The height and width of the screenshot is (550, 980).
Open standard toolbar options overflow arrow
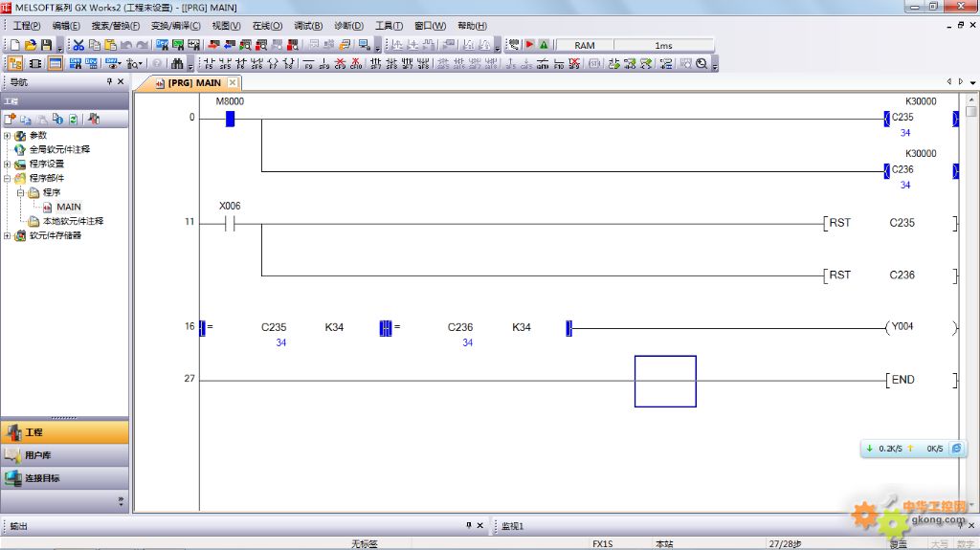[x=60, y=46]
